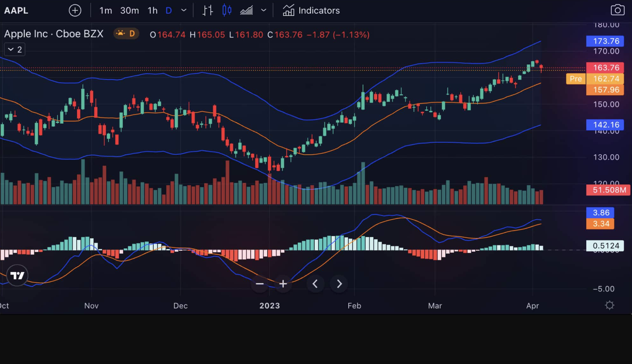
Task: Select the bars chart style icon
Action: [207, 10]
